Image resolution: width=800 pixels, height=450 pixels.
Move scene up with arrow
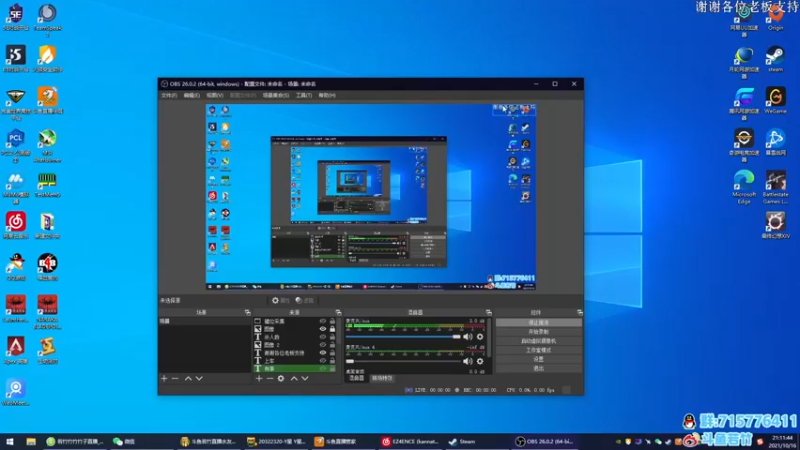[x=188, y=379]
